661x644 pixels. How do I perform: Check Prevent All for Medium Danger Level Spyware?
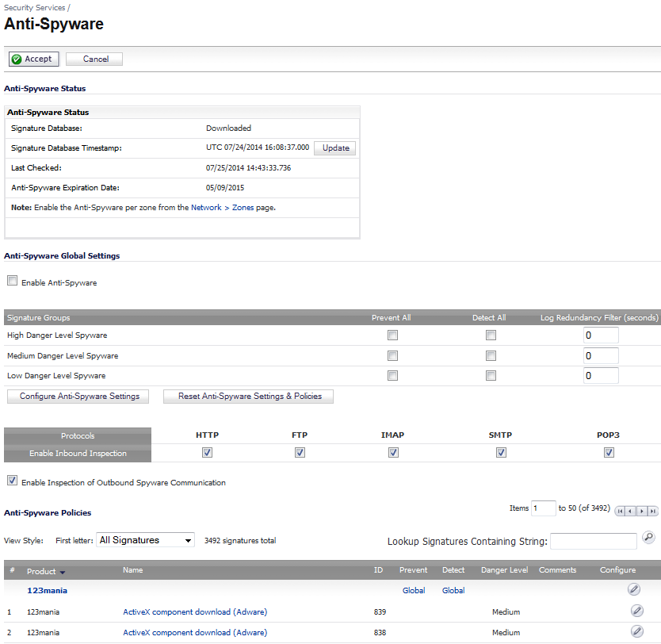pos(392,355)
